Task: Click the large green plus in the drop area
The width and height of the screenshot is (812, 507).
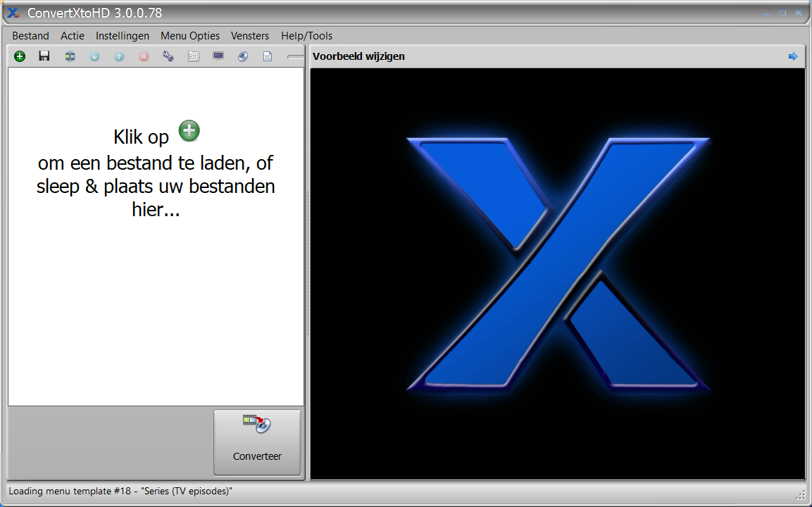Action: click(189, 130)
